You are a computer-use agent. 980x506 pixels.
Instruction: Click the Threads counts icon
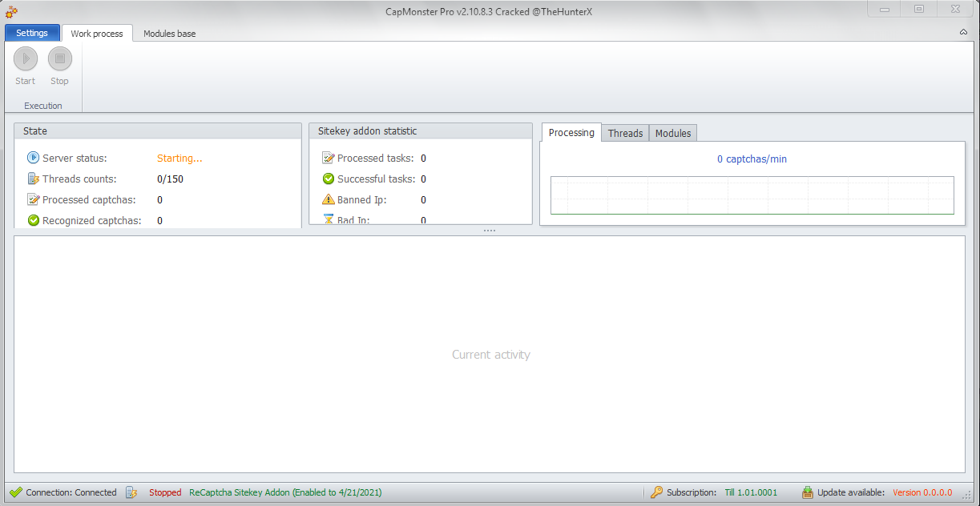tap(34, 179)
